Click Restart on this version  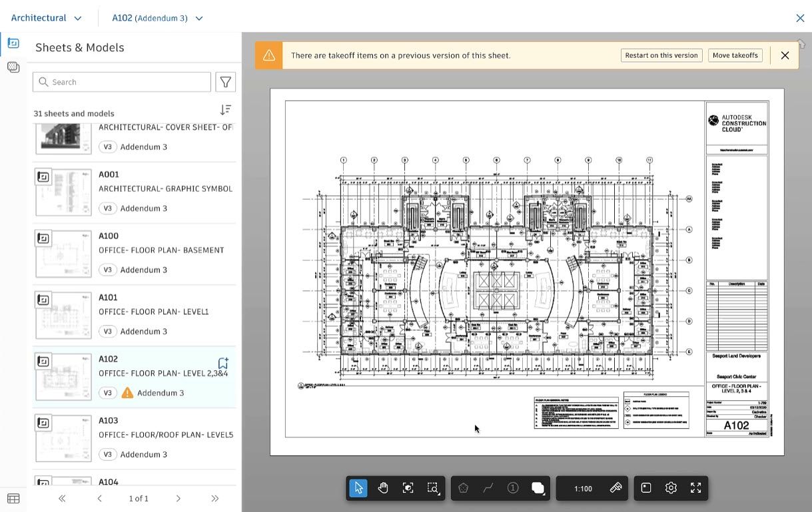pos(661,55)
